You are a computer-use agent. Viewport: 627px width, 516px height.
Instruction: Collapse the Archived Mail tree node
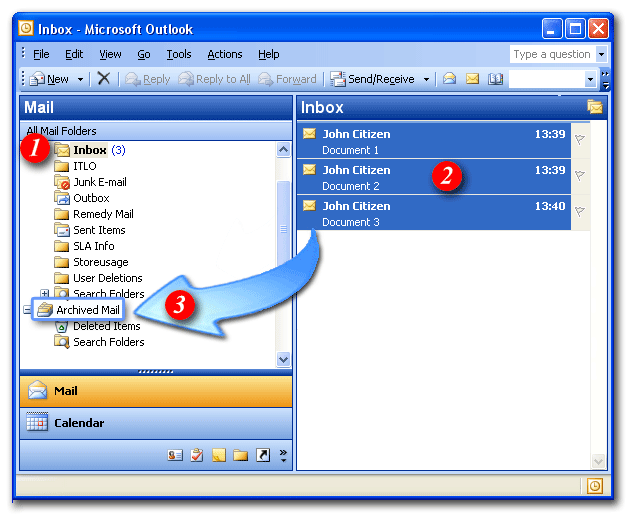tap(27, 310)
